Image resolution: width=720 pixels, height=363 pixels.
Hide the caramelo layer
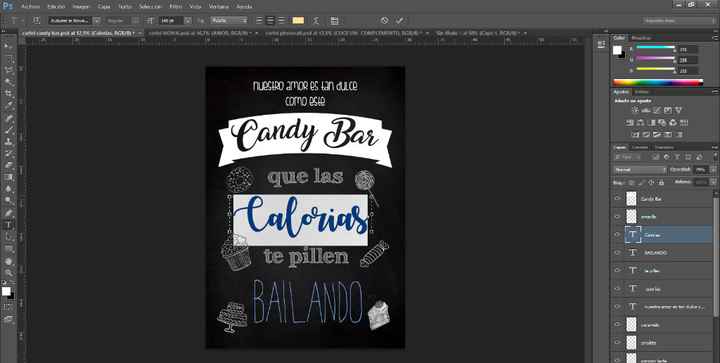[617, 324]
